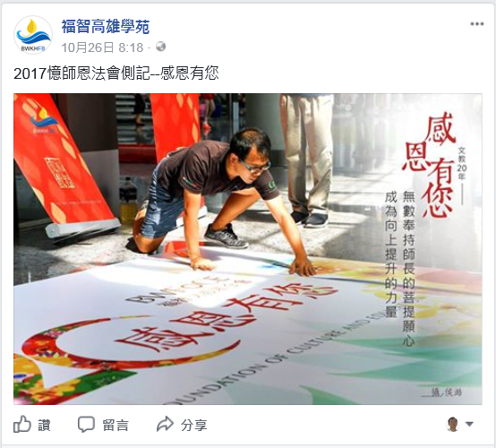Click the caption 2017憶師恩法會側記--感恩有您

click(x=116, y=73)
